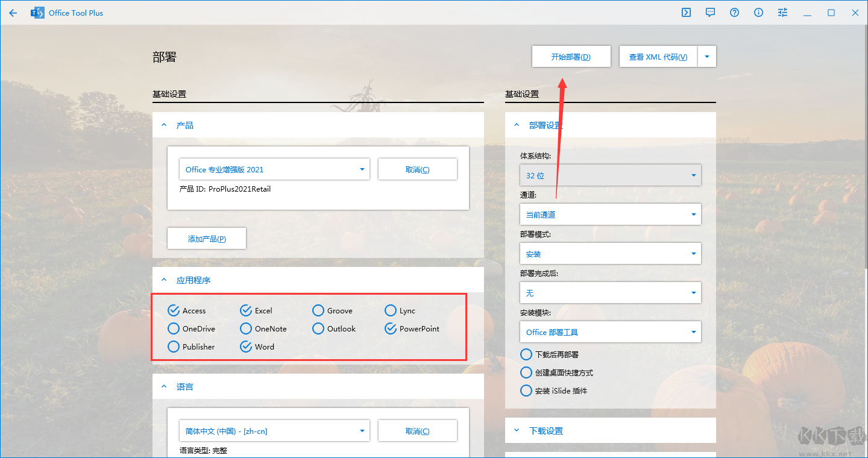
Task: Uncheck the Excel application checkbox
Action: pos(245,310)
